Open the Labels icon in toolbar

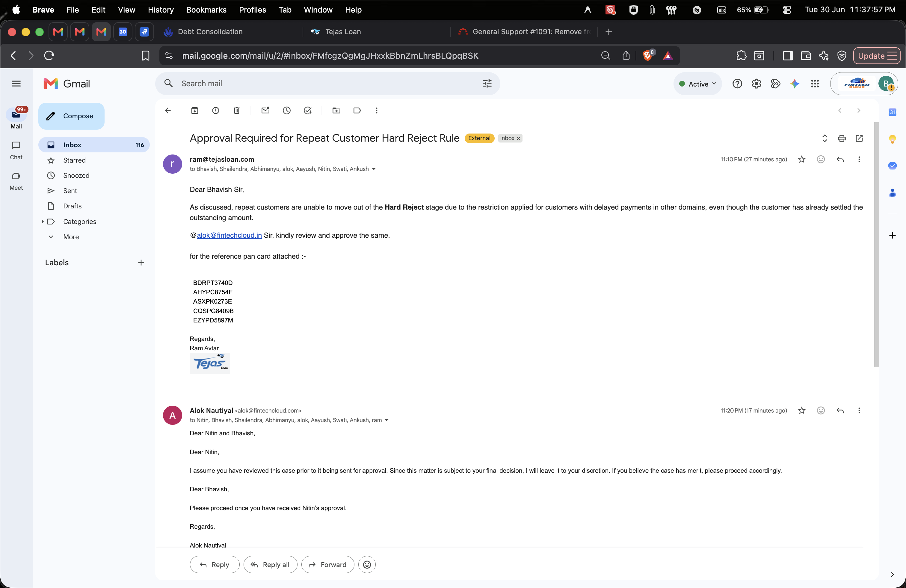coord(357,110)
